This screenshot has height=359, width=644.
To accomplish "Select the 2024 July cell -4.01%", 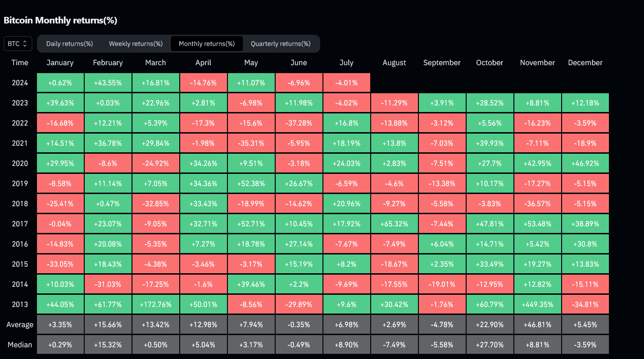I will click(346, 82).
